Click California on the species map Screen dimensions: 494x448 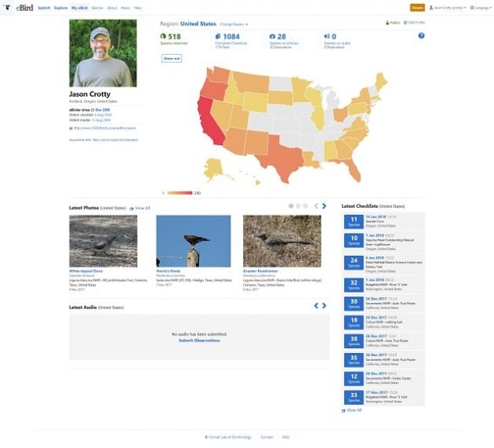point(209,123)
